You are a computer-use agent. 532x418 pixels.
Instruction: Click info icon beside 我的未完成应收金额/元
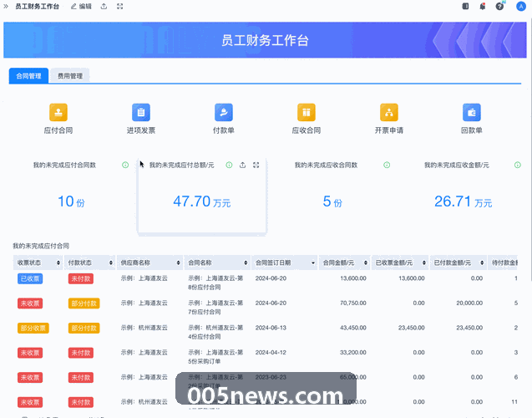click(x=518, y=165)
